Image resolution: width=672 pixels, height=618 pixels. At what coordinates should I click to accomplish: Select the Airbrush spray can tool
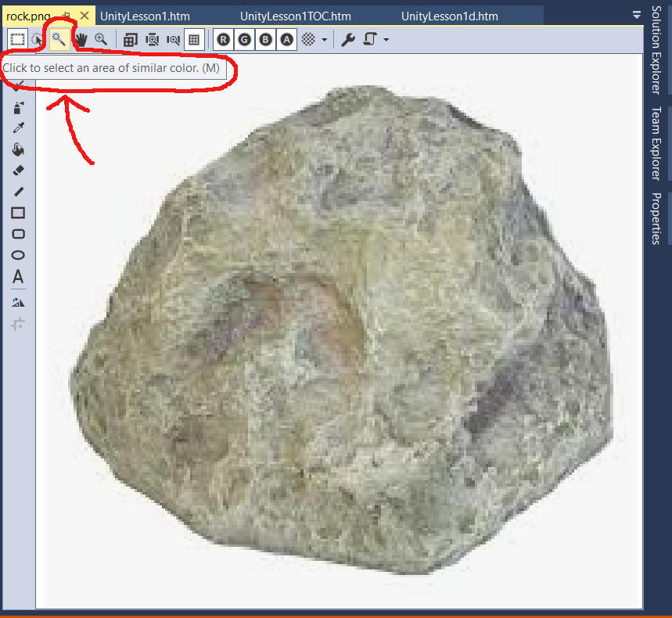click(x=18, y=108)
